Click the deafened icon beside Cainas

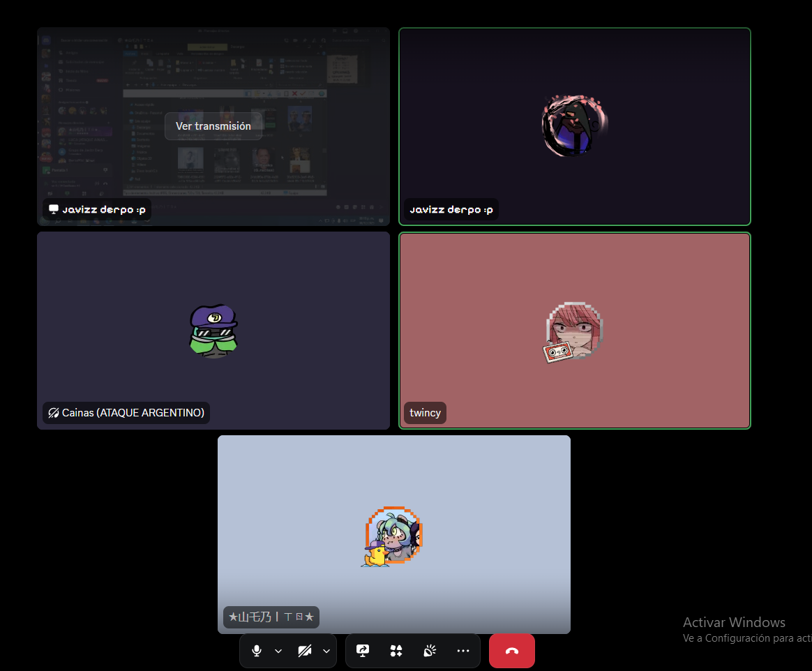pyautogui.click(x=53, y=413)
